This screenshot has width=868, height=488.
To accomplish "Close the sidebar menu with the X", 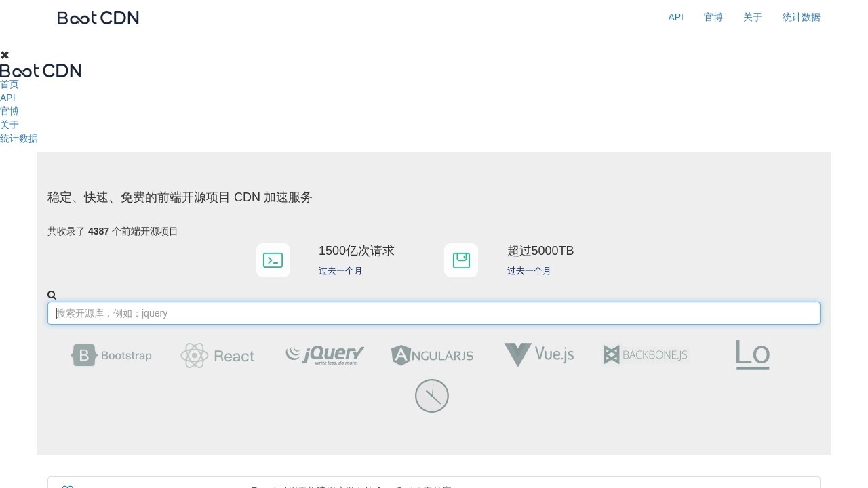I will [x=5, y=55].
